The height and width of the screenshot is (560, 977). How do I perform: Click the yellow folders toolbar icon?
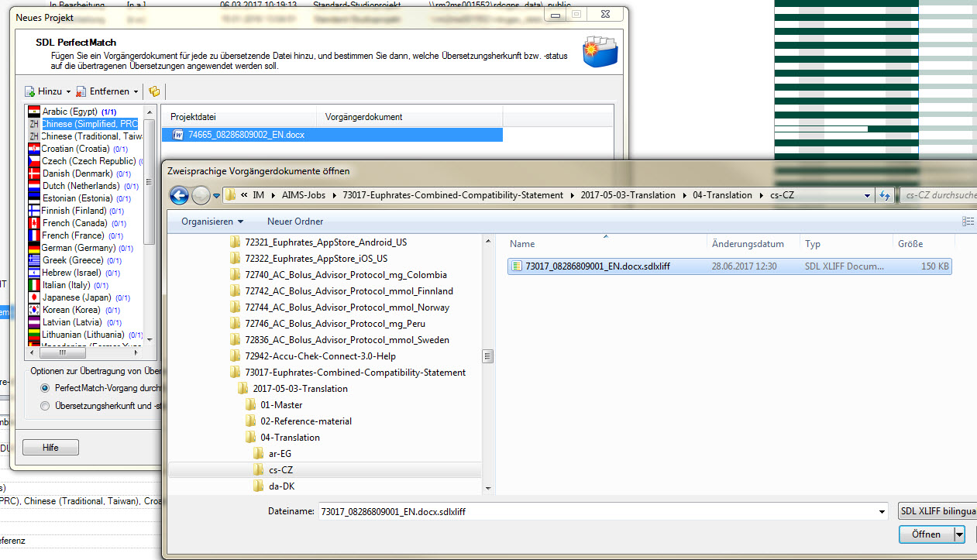pyautogui.click(x=154, y=91)
